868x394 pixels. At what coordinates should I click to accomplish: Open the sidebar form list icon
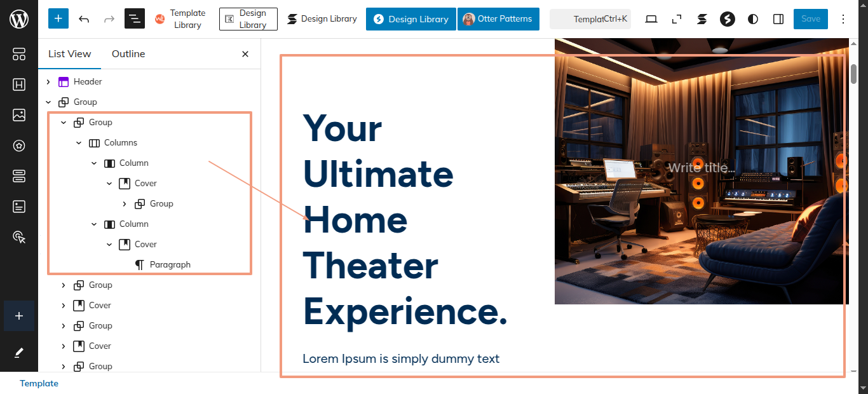(x=19, y=207)
